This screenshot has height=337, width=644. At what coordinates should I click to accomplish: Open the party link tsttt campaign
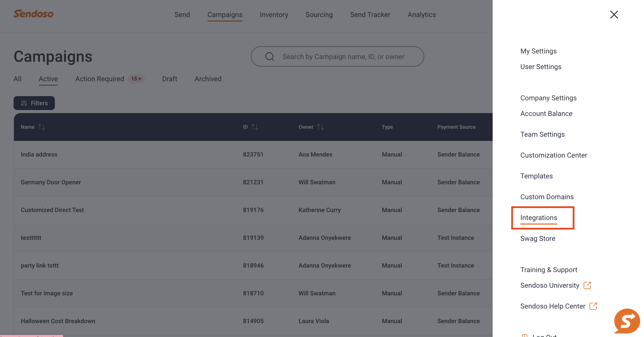(40, 266)
